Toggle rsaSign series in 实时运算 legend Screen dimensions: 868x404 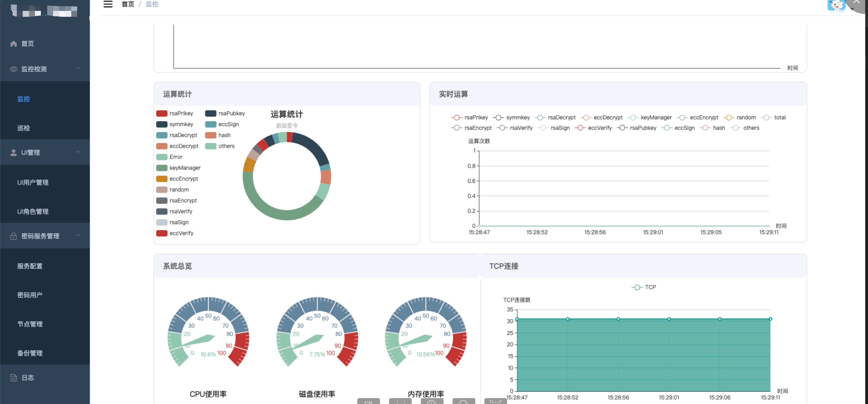(x=554, y=128)
